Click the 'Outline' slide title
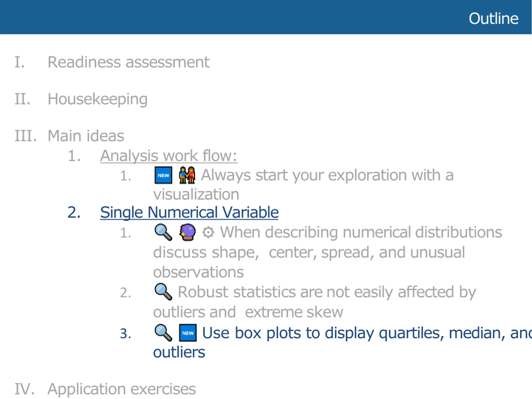This screenshot has height=399, width=532. (494, 18)
